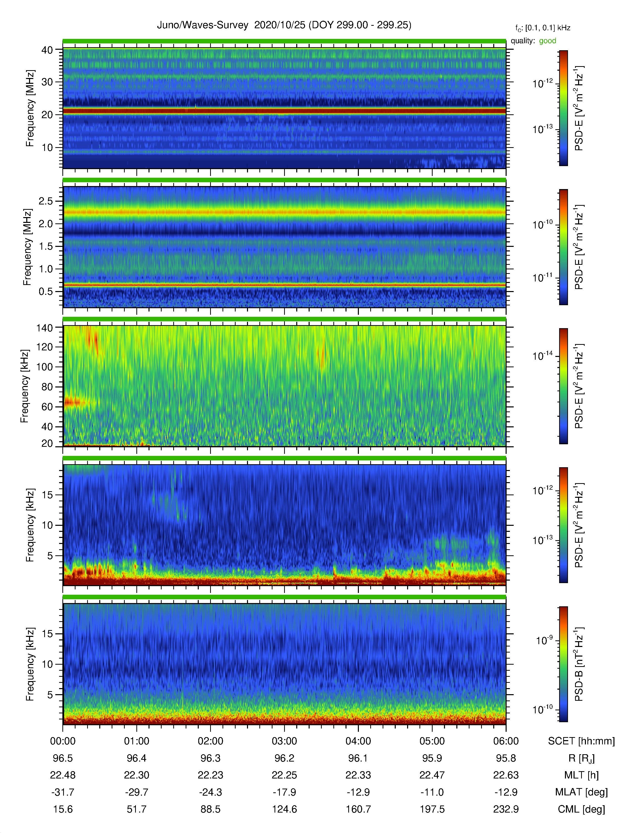This screenshot has width=644, height=833.
Task: Click the 00:00 SCET time tick label
Action: (x=63, y=741)
